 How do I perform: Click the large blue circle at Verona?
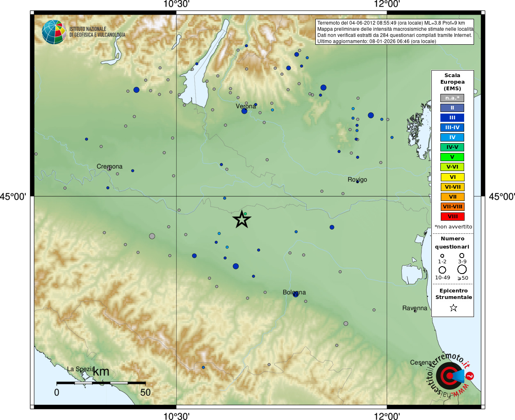[x=244, y=111]
